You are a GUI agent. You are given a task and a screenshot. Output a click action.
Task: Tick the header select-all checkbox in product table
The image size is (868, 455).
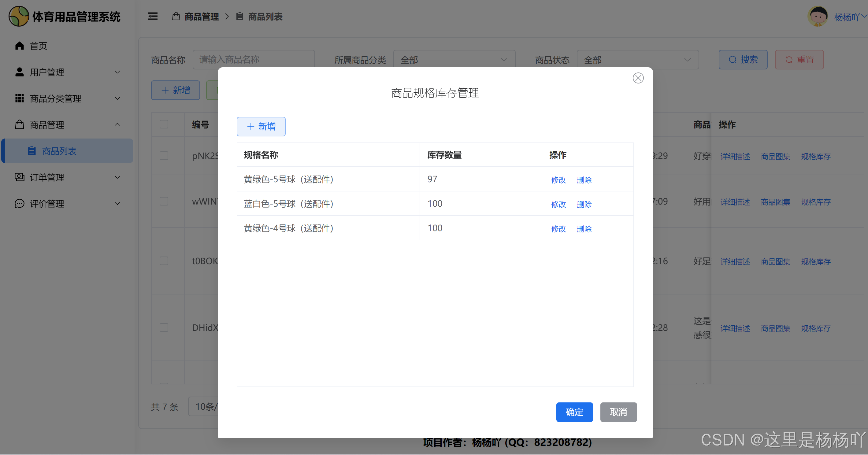(x=164, y=124)
